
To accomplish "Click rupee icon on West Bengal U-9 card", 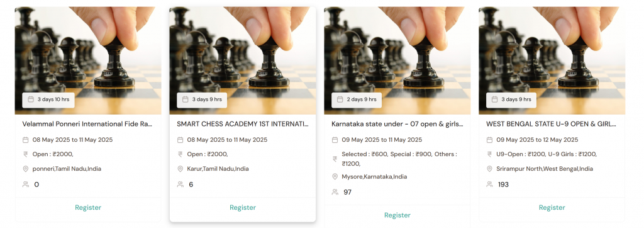I will tap(489, 154).
